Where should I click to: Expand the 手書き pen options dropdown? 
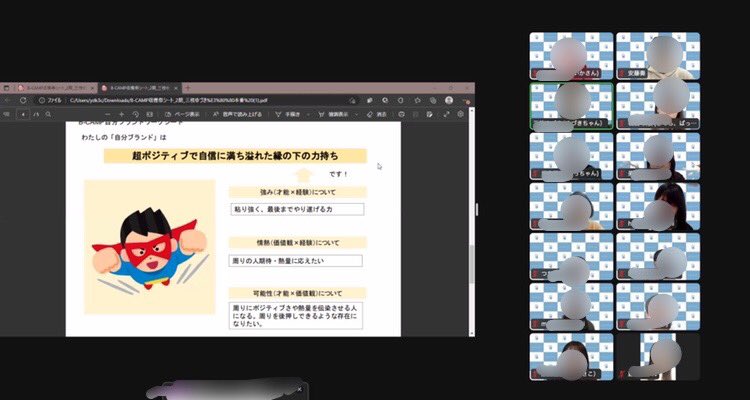pos(308,114)
